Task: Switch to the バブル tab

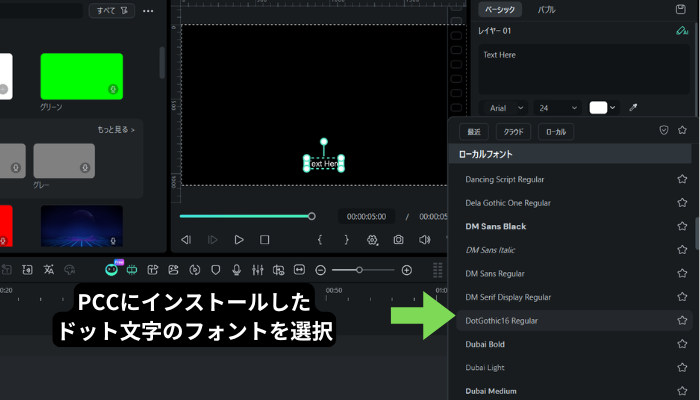Action: click(546, 9)
